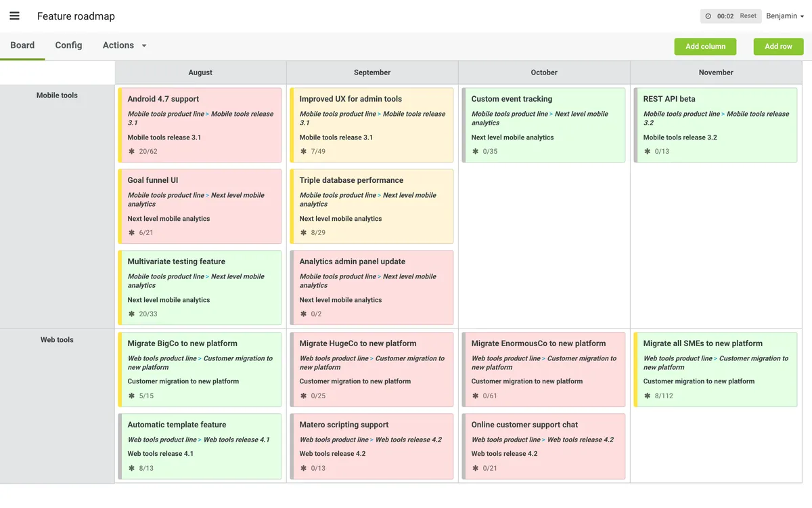
Task: Click asterisk icon on Online customer support chat
Action: (475, 468)
